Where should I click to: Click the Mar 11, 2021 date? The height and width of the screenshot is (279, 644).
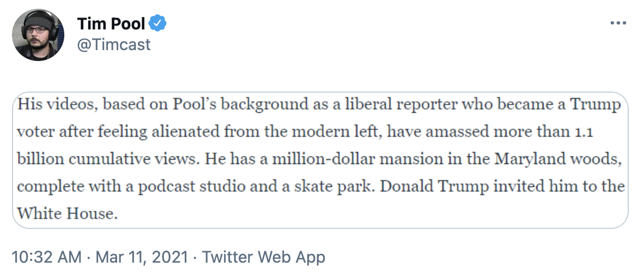point(142,257)
